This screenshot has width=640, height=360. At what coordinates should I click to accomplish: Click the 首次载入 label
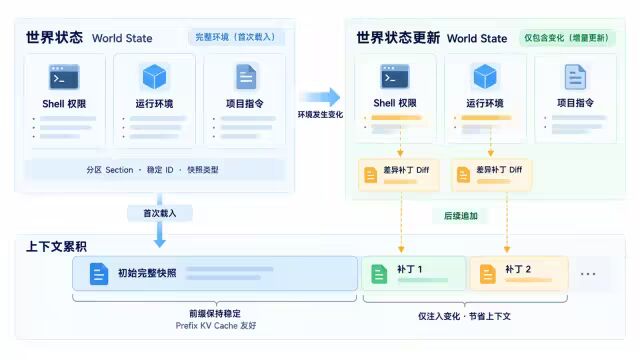[x=160, y=213]
